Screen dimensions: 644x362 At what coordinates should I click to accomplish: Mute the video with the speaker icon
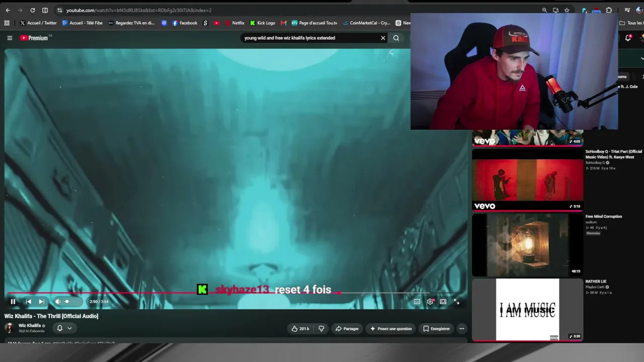pos(57,302)
